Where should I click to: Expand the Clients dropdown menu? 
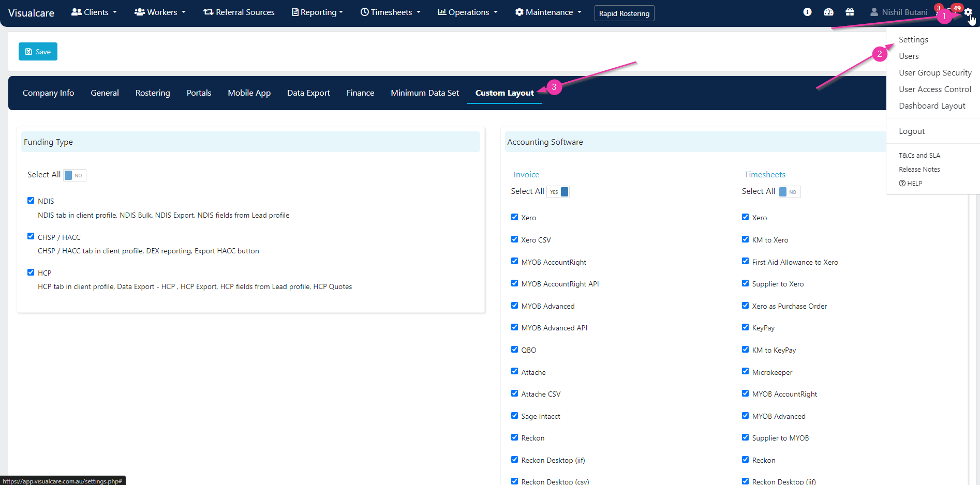click(94, 12)
